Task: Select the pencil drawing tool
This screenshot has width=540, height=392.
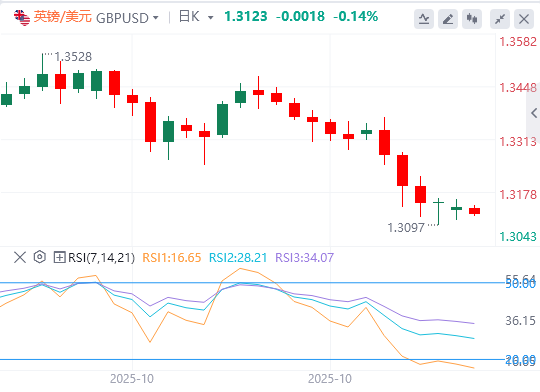Action: 448,19
